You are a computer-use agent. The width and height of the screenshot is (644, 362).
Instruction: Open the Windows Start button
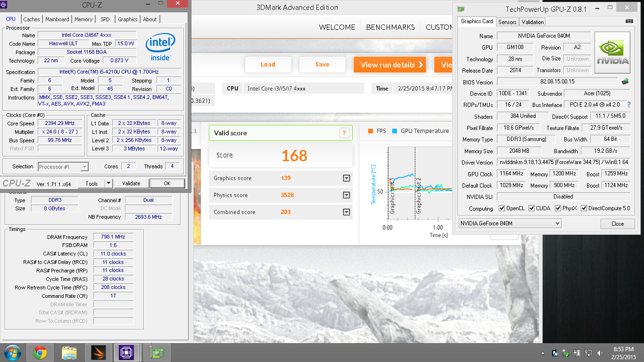coord(12,353)
